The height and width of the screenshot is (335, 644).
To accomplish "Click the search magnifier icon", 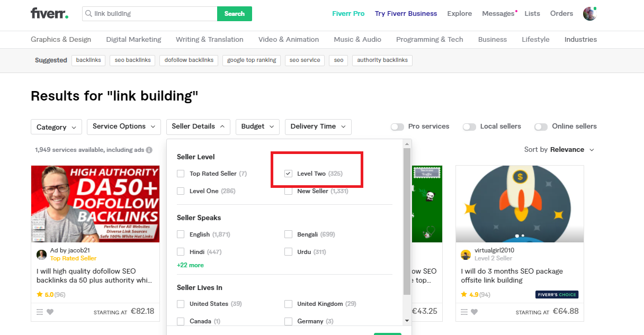I will pos(88,14).
